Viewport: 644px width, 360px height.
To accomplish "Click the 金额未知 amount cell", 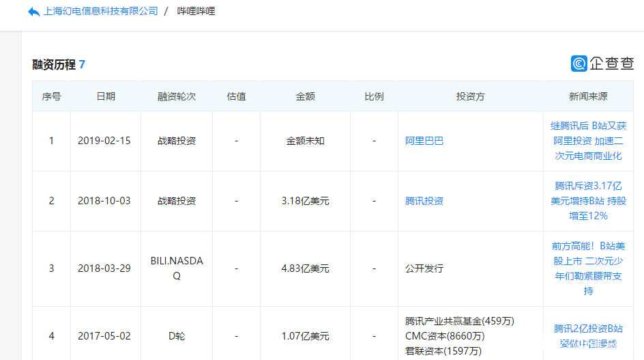I will pos(305,141).
